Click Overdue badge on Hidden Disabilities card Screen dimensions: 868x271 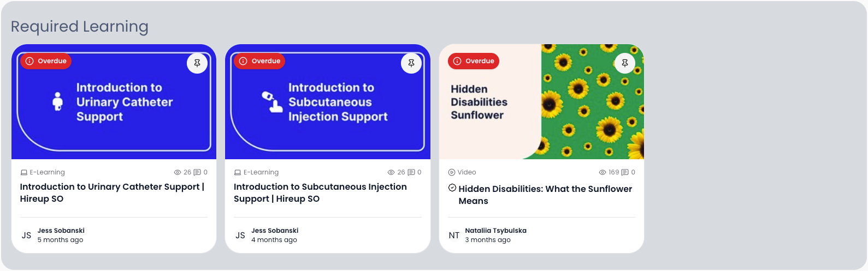pos(474,61)
